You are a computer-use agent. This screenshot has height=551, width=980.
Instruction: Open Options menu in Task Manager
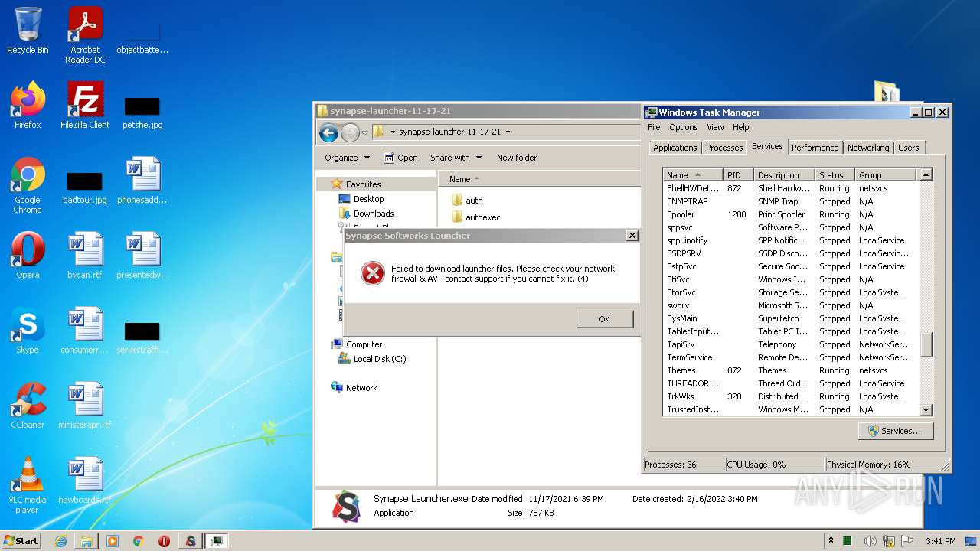(683, 127)
